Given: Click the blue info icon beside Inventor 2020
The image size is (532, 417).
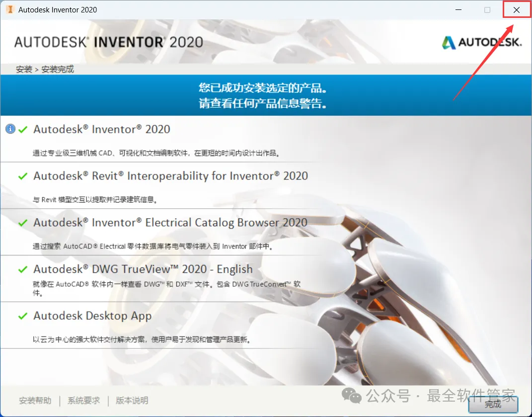Looking at the screenshot, I should (x=10, y=129).
